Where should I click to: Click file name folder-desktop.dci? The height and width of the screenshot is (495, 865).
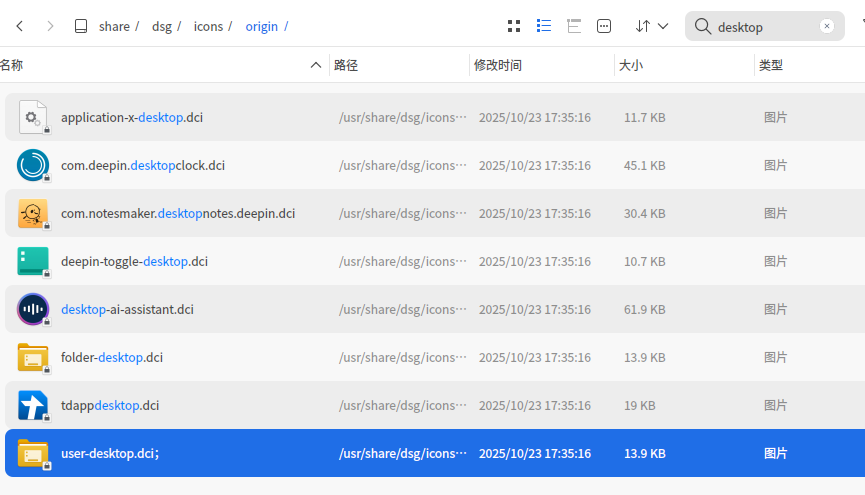click(x=112, y=358)
